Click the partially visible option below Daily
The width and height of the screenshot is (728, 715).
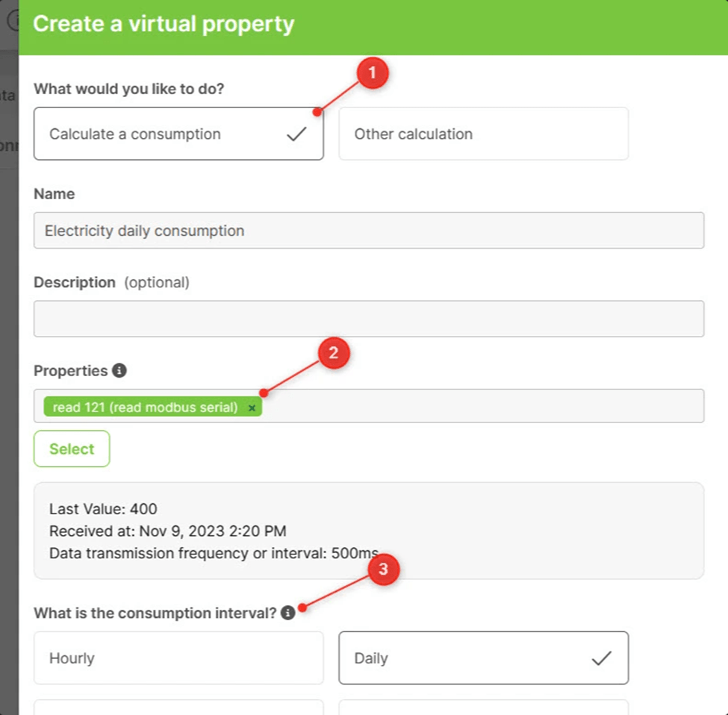[483, 708]
